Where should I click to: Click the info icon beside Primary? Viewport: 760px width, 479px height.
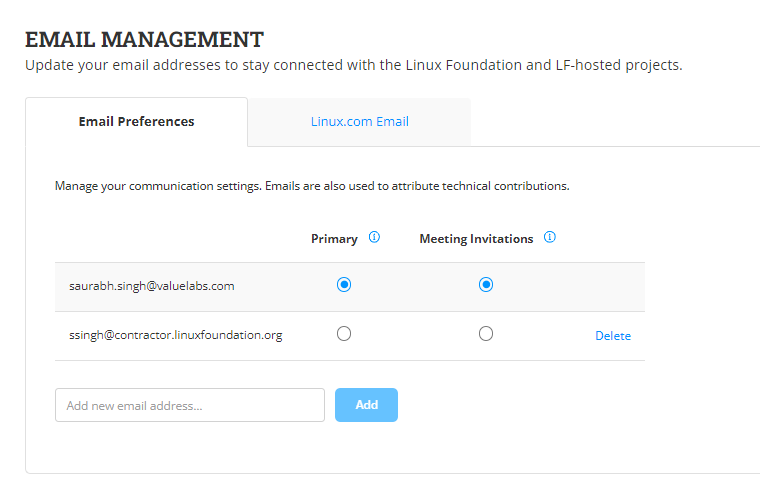pos(374,238)
